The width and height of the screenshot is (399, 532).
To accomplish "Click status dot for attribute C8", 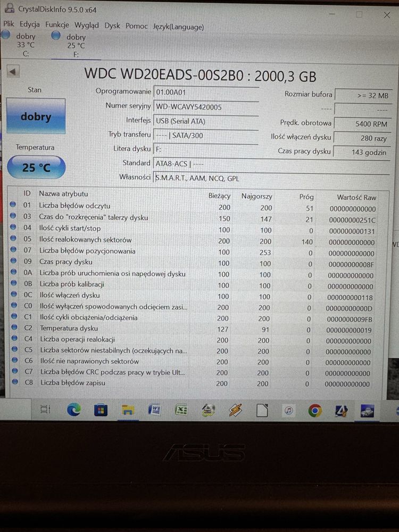I will [x=15, y=381].
